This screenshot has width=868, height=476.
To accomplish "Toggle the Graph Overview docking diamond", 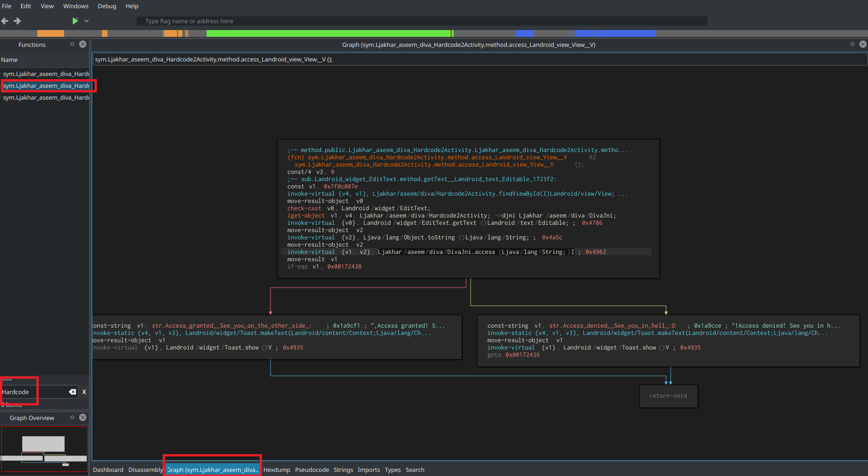I will click(x=72, y=417).
